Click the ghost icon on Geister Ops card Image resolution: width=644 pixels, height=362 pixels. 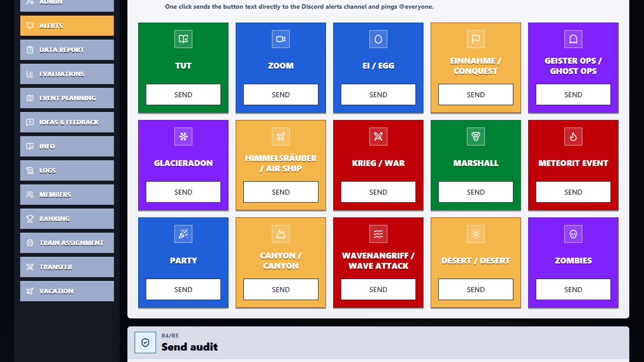click(x=573, y=39)
